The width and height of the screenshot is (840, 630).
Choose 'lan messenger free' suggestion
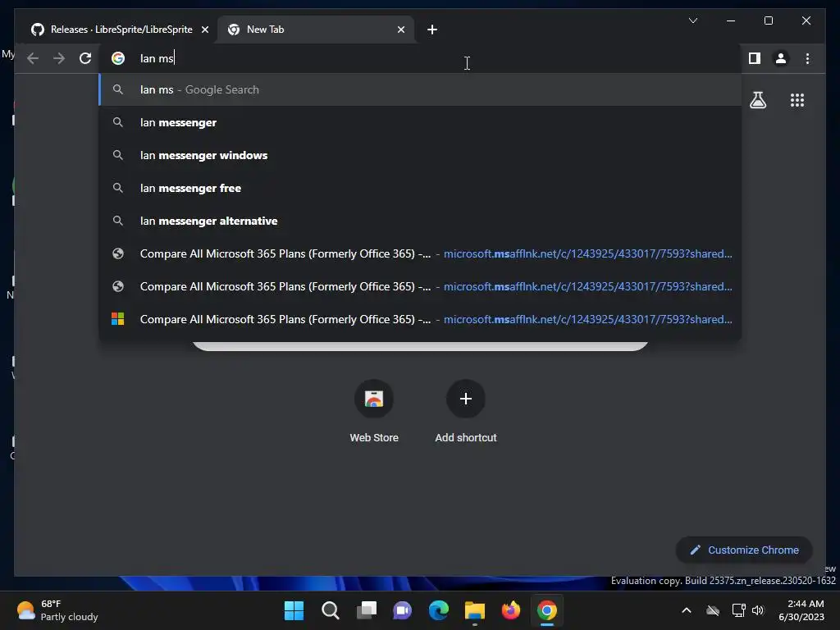421,188
